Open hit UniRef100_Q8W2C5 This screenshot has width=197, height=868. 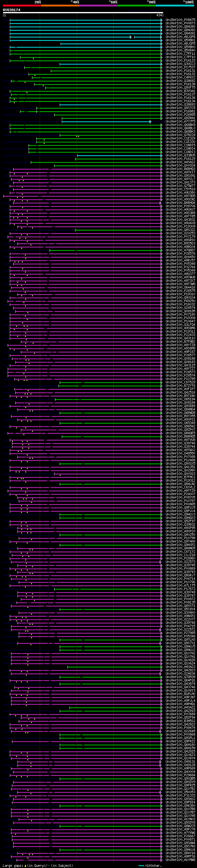(180, 826)
